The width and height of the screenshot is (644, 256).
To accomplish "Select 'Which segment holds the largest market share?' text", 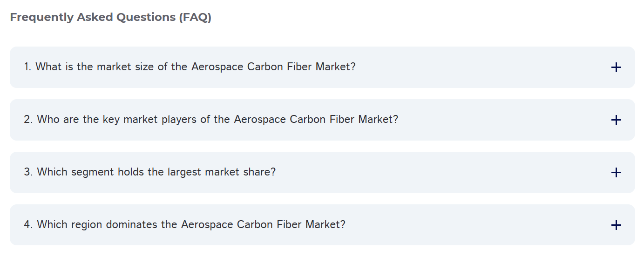I will tap(150, 172).
